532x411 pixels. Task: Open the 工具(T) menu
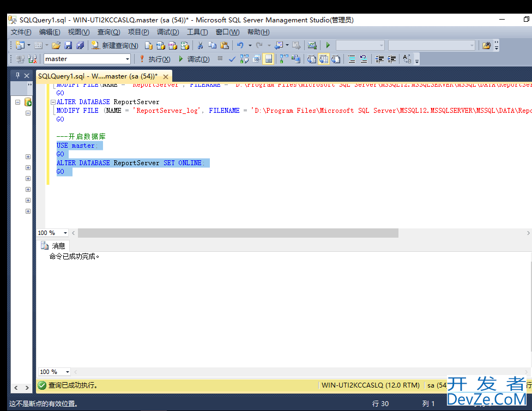[197, 32]
